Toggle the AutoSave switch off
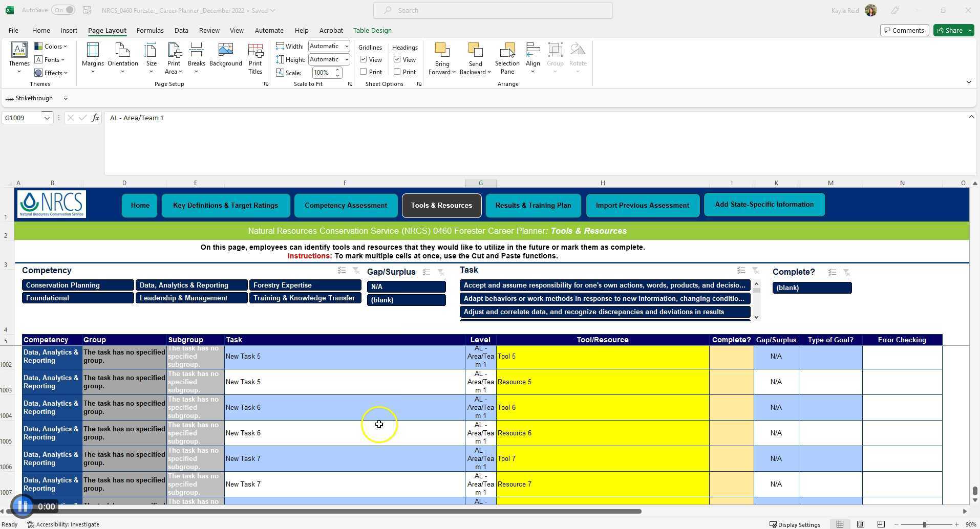980x529 pixels. click(63, 10)
